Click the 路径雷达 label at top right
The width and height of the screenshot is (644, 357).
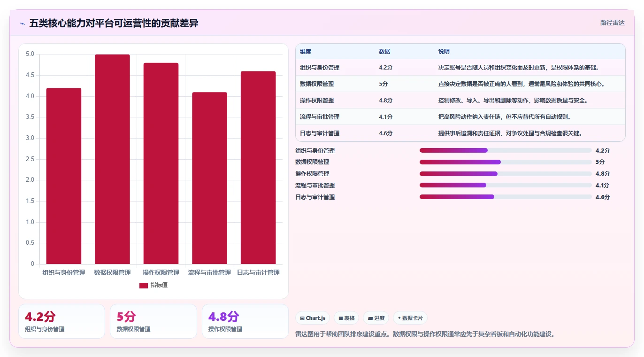(612, 23)
